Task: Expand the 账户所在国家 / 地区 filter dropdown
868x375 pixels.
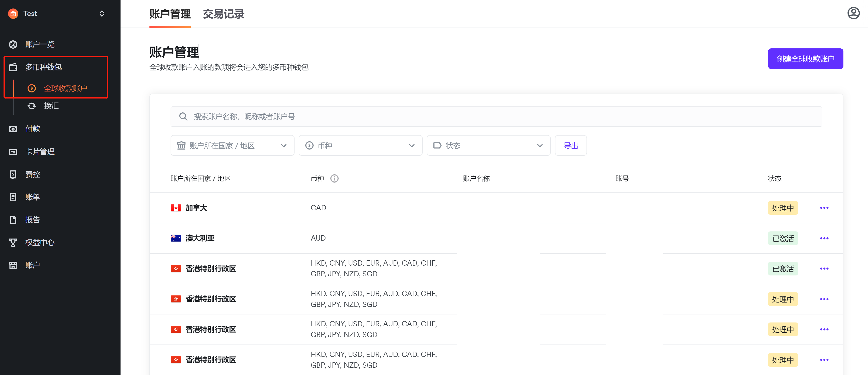Action: (232, 145)
